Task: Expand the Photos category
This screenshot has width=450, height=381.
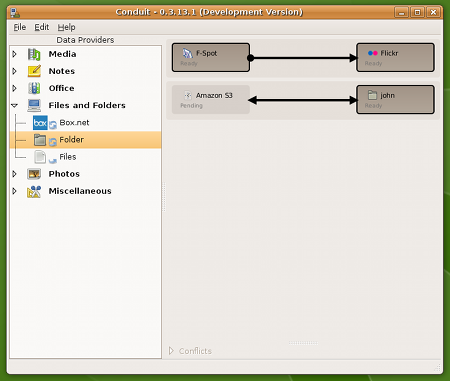Action: pyautogui.click(x=14, y=174)
